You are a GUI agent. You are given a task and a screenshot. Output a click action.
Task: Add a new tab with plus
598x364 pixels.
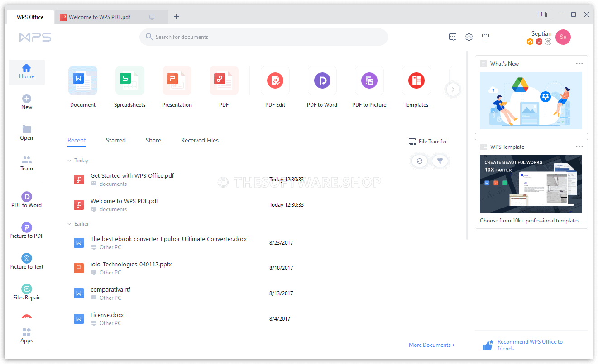tap(177, 17)
